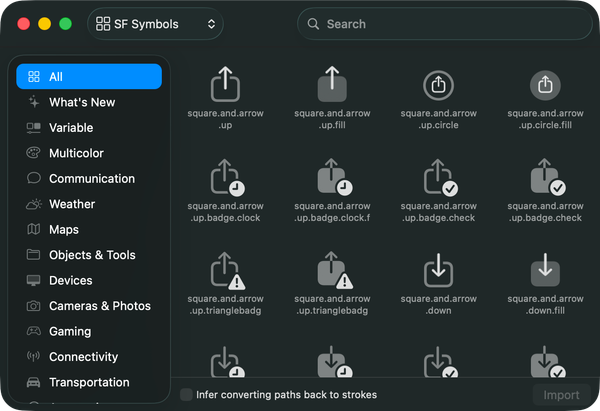Choose the Multicolor category
600x411 pixels.
point(89,153)
